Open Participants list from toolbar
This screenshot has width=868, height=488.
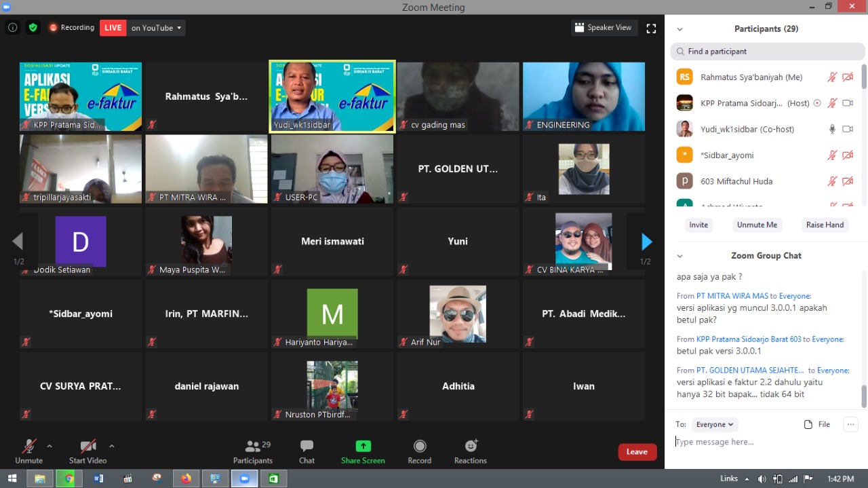[x=253, y=451]
